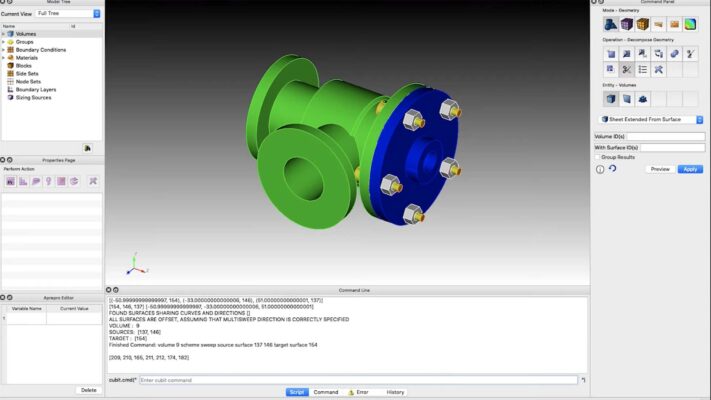Screen dimensions: 711x400
Task: Click the reset arrow icon beside info
Action: pos(612,169)
